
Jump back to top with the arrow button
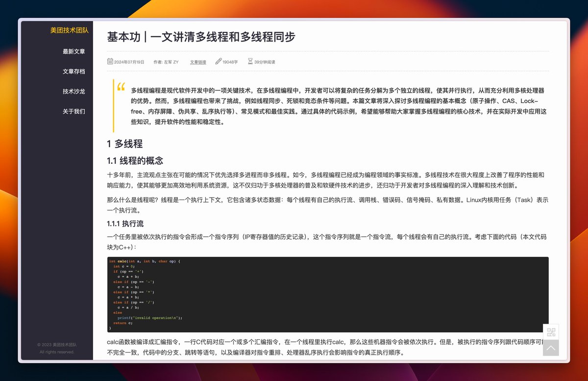click(551, 348)
